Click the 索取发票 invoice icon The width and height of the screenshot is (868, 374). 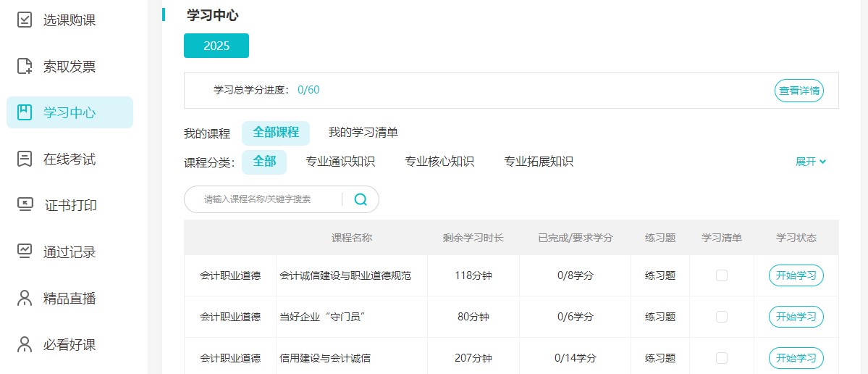pyautogui.click(x=25, y=67)
